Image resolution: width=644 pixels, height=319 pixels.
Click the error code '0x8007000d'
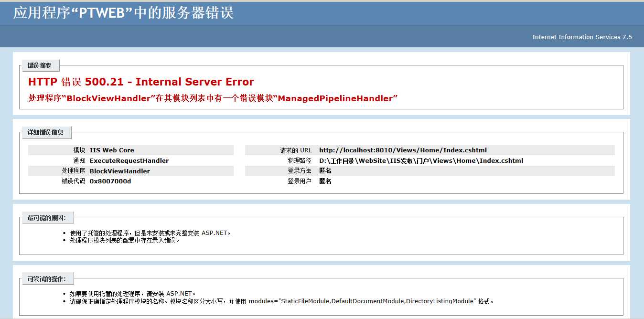click(110, 181)
